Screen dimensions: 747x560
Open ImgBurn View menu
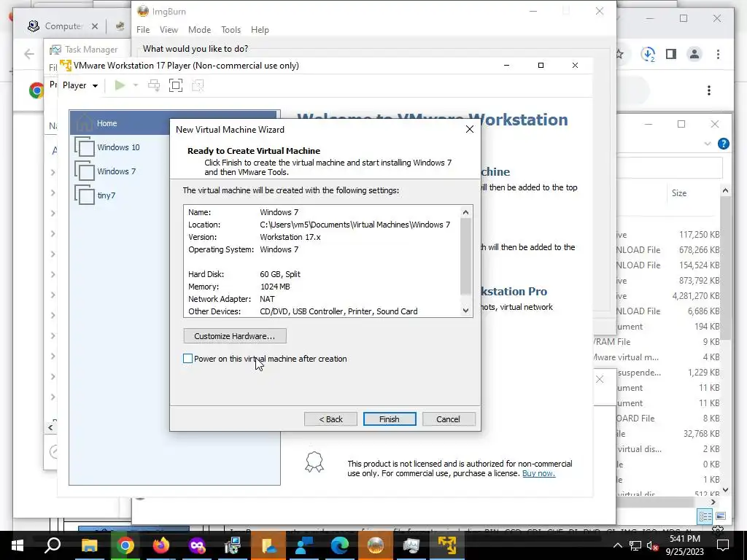[x=169, y=29]
